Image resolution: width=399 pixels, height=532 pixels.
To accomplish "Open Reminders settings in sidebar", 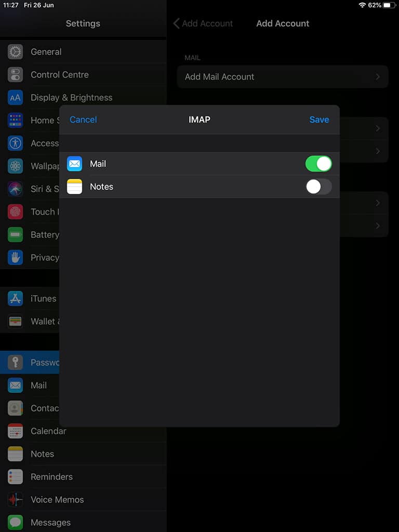I will click(x=83, y=477).
